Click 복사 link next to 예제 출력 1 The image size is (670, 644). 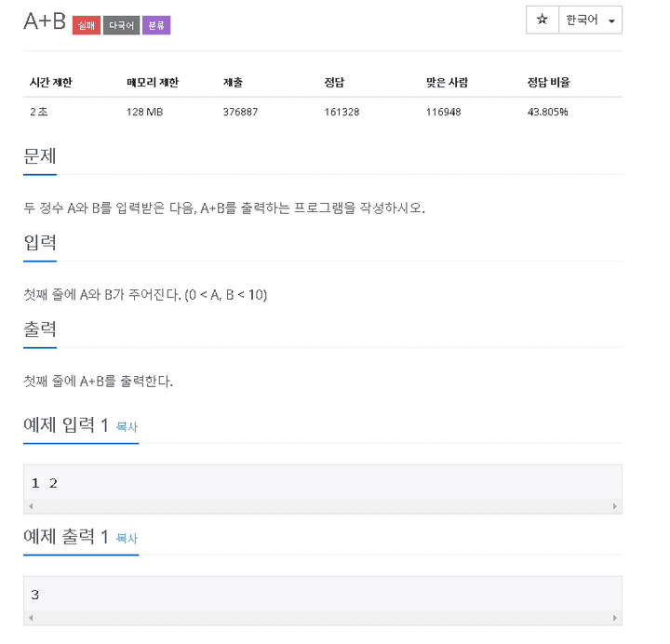(x=127, y=538)
